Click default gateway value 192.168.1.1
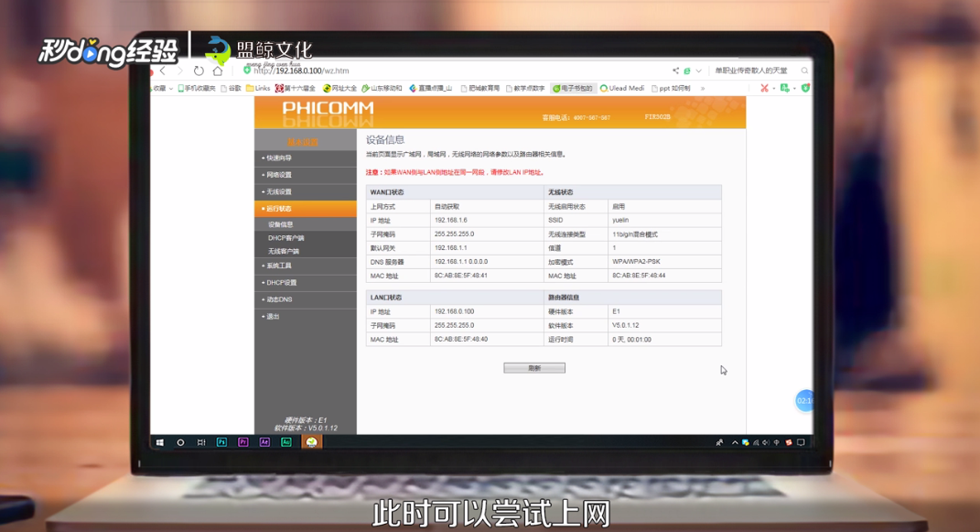The image size is (980, 532). 450,247
